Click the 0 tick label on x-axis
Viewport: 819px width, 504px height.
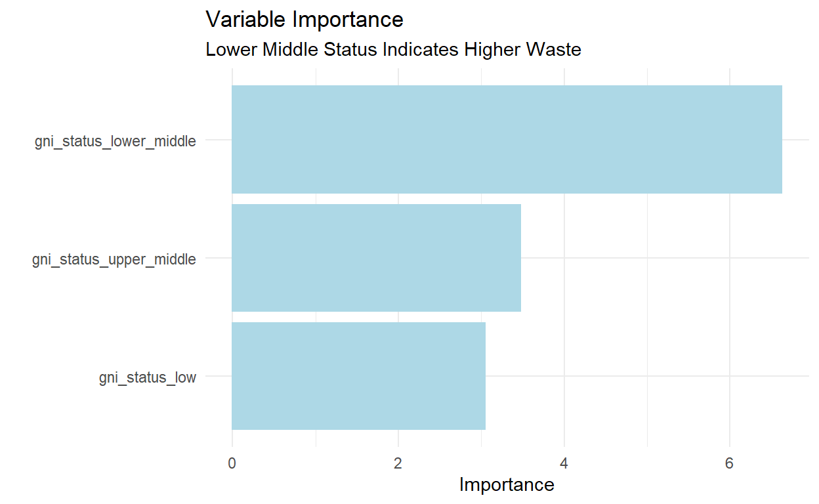pyautogui.click(x=232, y=463)
